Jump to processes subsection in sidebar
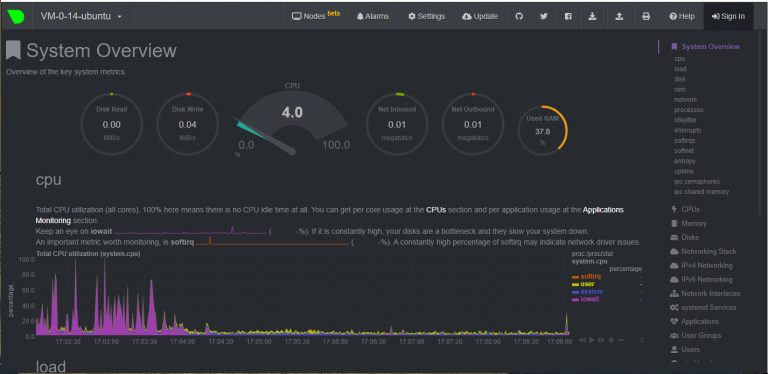The width and height of the screenshot is (768, 374). coord(689,110)
